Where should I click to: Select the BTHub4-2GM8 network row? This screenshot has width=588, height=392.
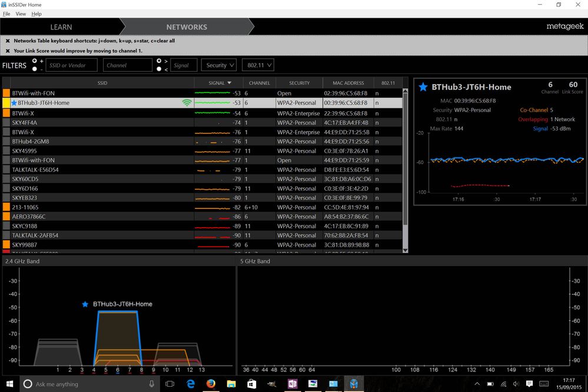point(202,141)
